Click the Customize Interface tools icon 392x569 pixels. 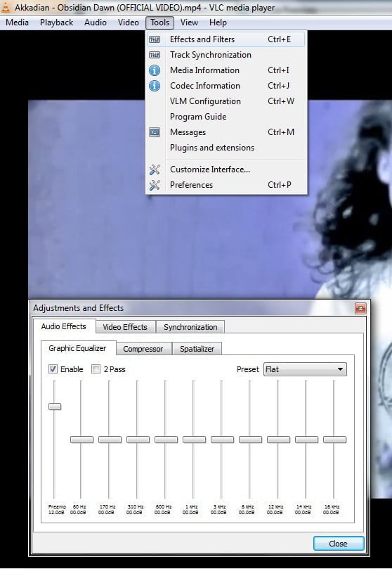pyautogui.click(x=155, y=170)
